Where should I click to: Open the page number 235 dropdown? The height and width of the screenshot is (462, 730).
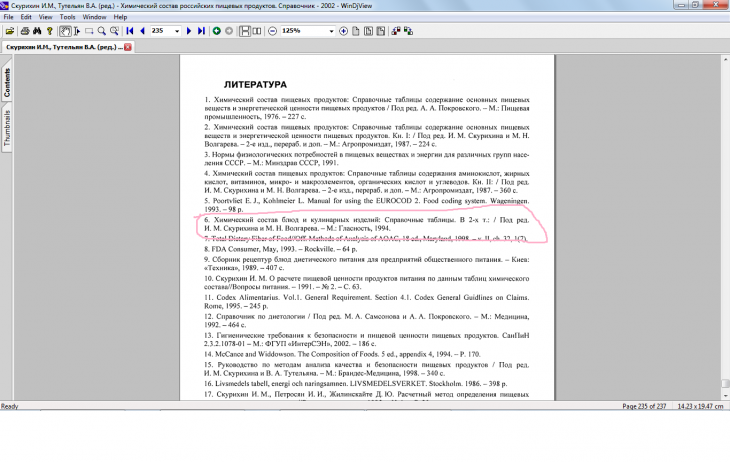click(x=177, y=31)
